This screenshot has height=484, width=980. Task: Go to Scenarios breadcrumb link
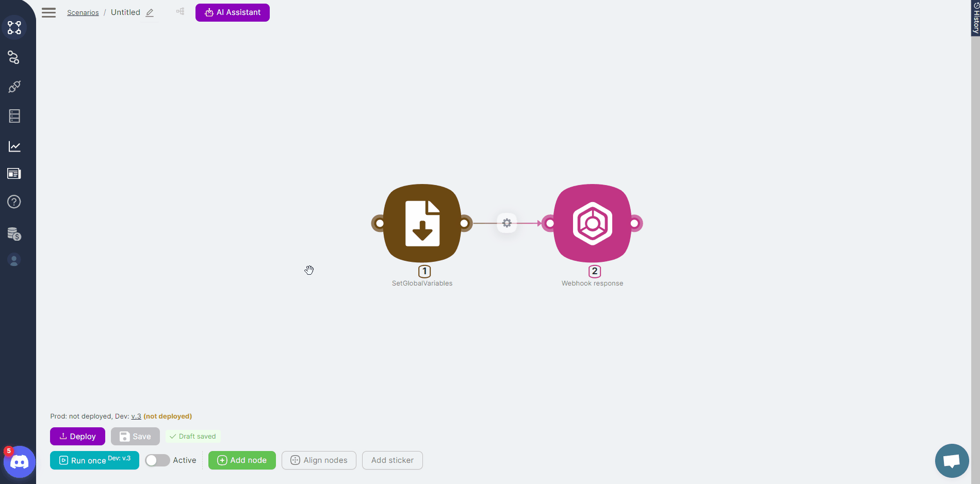point(83,13)
